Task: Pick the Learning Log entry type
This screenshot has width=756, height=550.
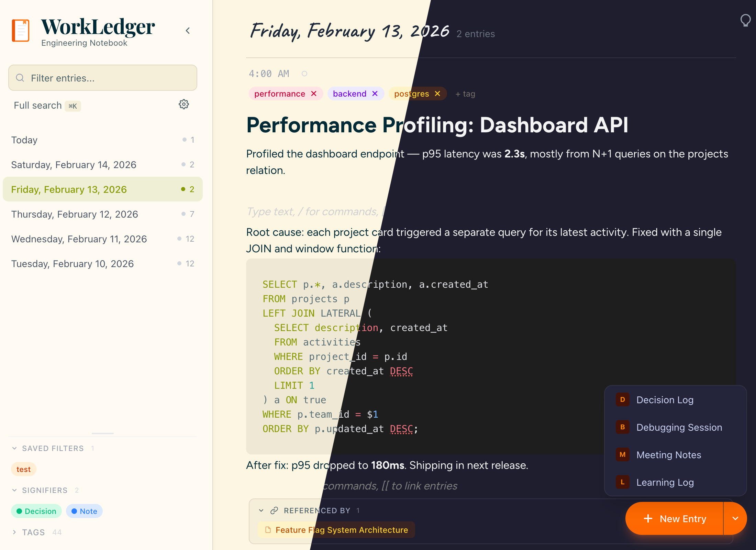Action: [665, 482]
